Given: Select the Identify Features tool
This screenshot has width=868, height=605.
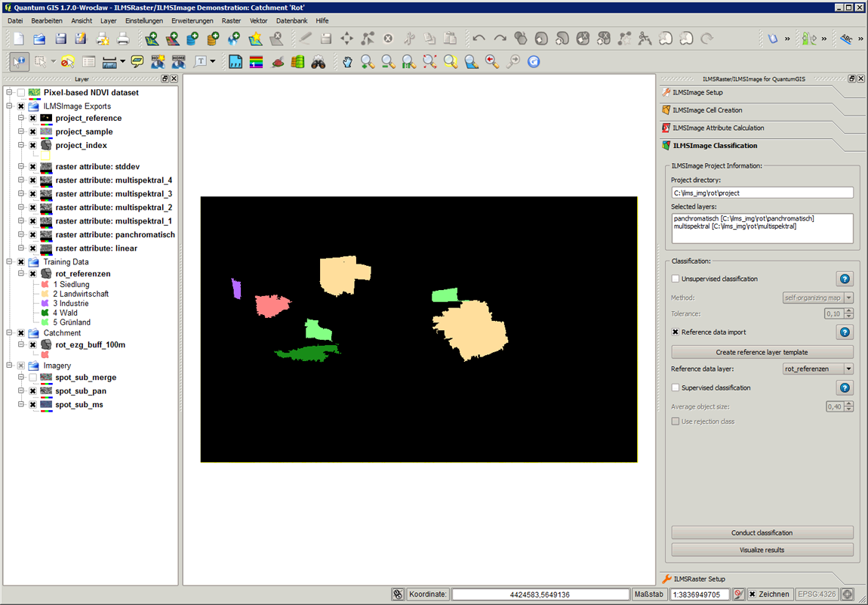Looking at the screenshot, I should [19, 62].
